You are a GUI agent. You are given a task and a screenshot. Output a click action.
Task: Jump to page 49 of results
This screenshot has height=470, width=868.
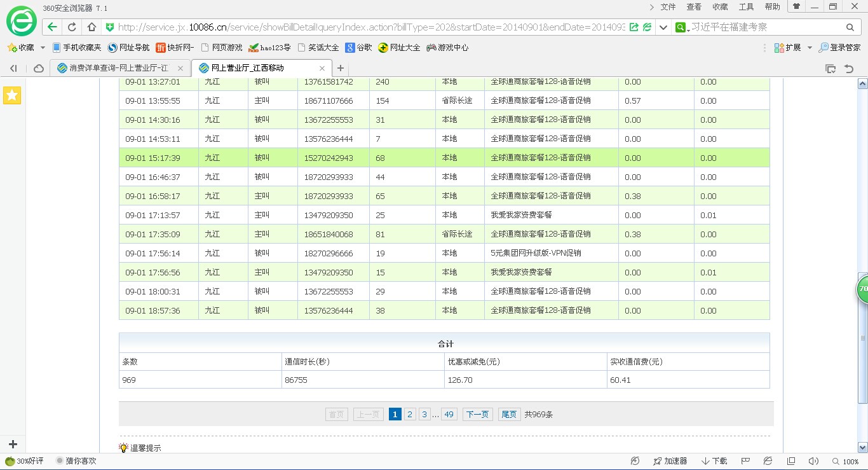[x=449, y=415]
